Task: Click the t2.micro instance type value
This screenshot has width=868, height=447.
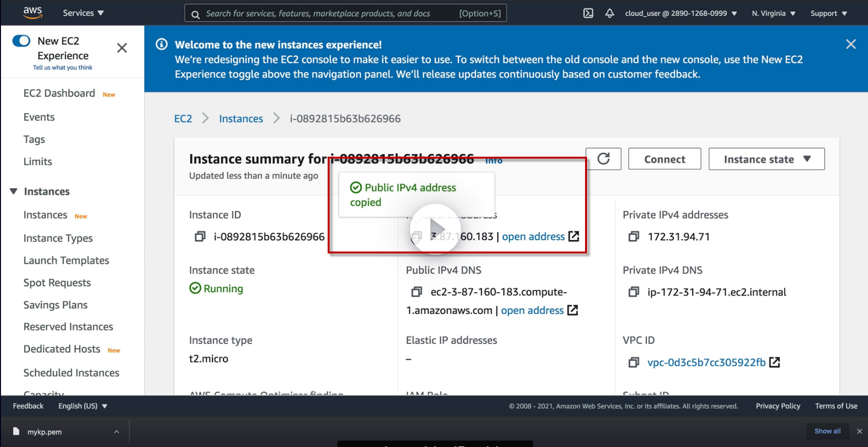Action: 209,359
